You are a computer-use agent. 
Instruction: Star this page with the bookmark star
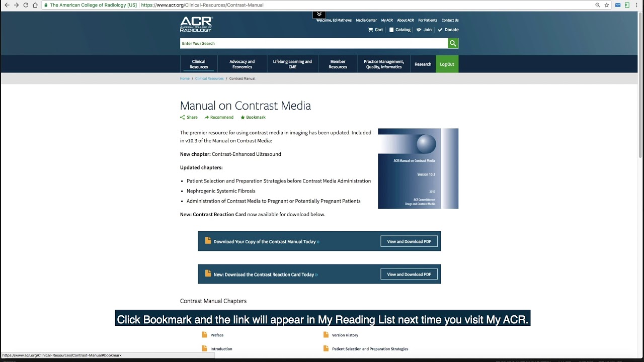(x=607, y=5)
